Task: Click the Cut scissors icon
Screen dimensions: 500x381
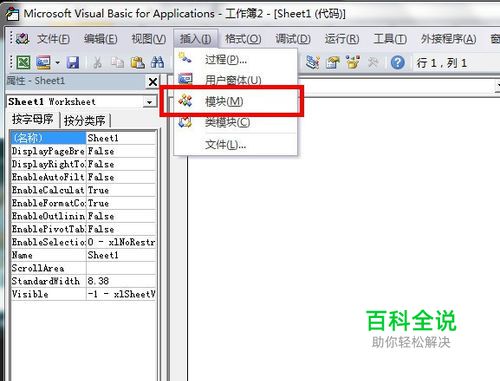Action: click(x=97, y=62)
